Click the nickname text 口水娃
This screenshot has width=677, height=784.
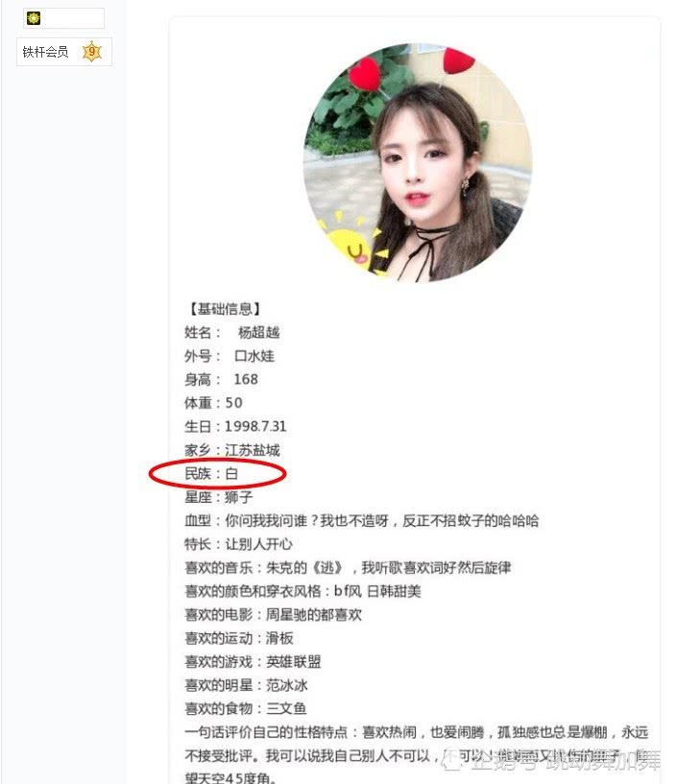254,356
